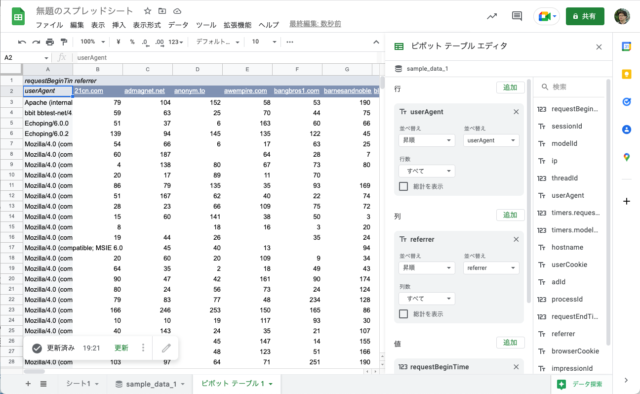Add a new sheet with plus button
The image size is (640, 394).
pos(28,384)
